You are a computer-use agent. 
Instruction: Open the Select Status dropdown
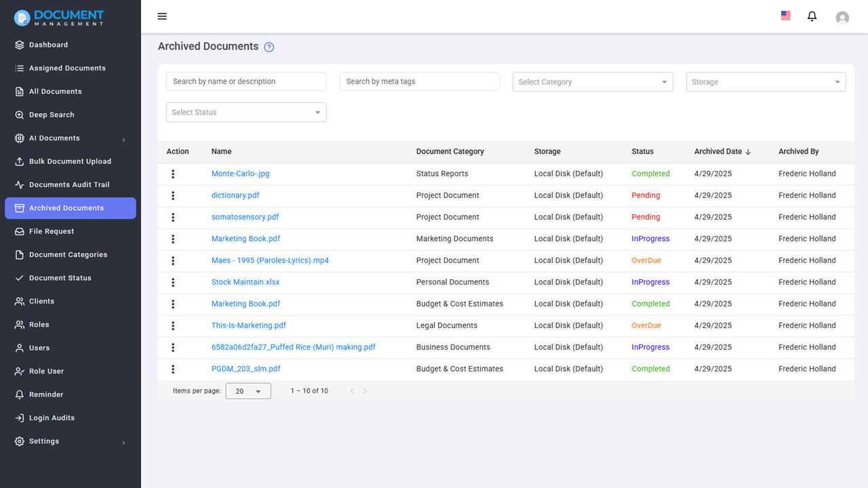246,113
